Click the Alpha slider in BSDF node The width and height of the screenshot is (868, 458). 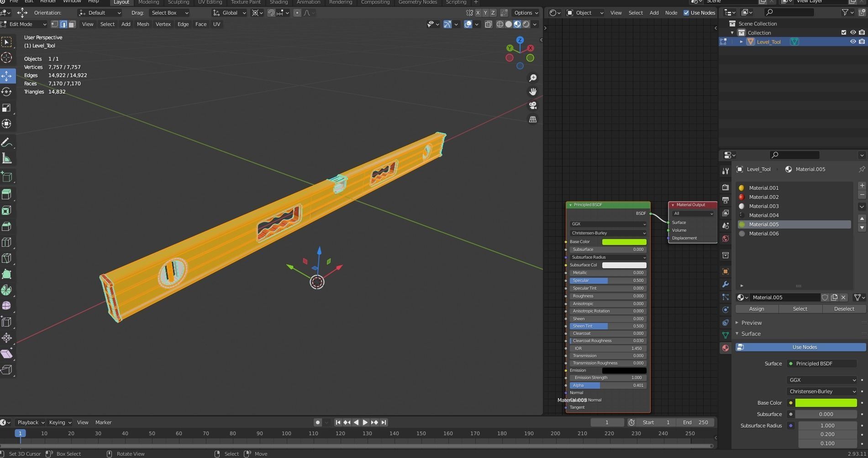pyautogui.click(x=608, y=385)
